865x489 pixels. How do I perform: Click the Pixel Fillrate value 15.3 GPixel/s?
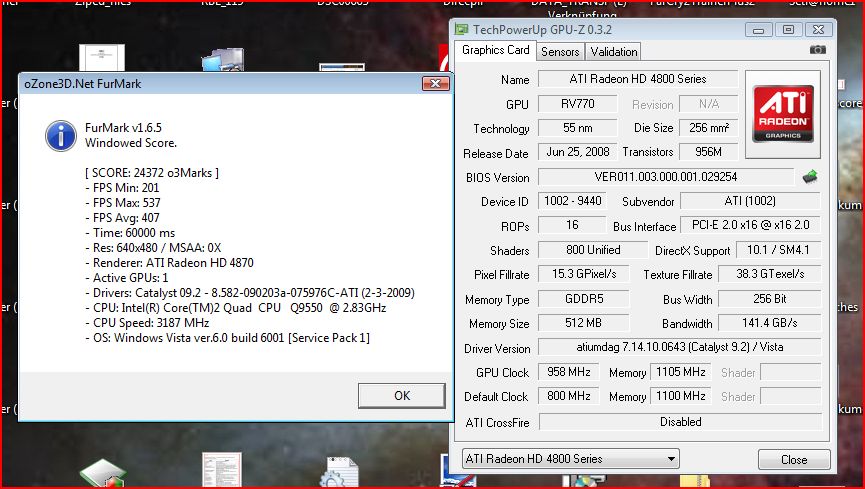coord(584,274)
